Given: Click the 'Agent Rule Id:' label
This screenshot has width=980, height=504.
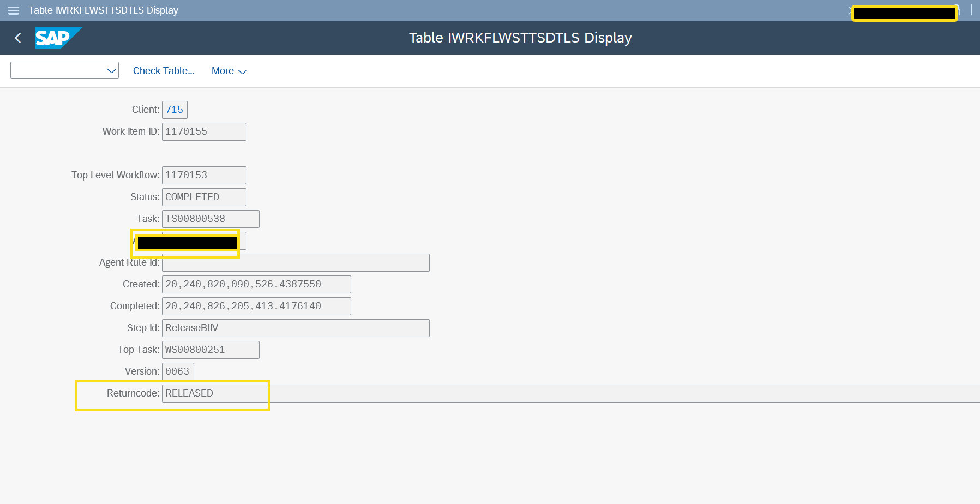Looking at the screenshot, I should 129,262.
